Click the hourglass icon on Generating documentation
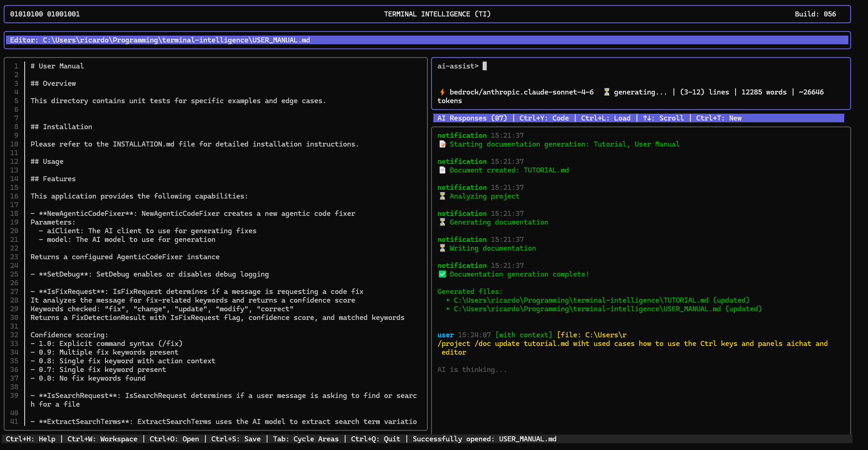Viewport: 868px width, 450px height. tap(442, 222)
